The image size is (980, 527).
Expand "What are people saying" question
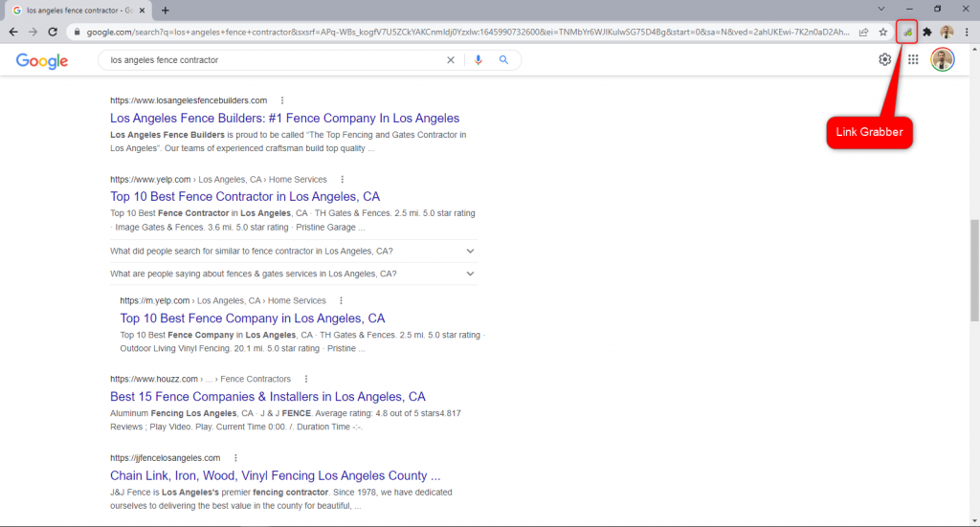point(470,274)
